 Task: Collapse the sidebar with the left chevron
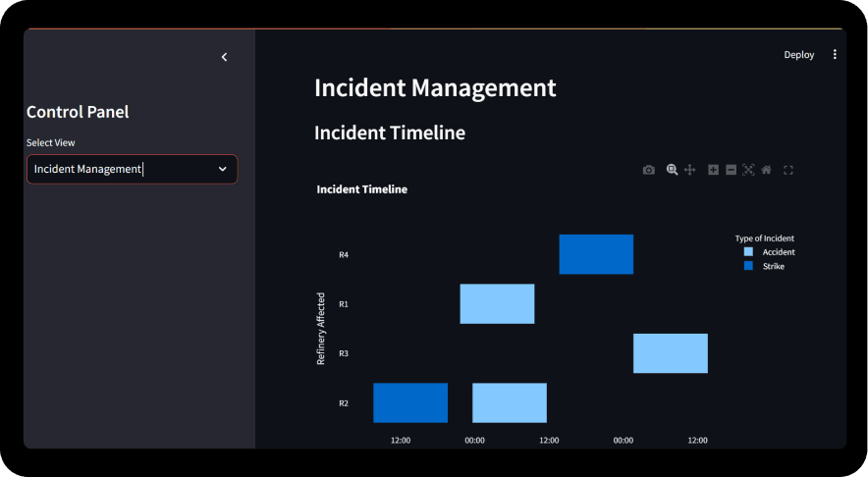coord(224,57)
